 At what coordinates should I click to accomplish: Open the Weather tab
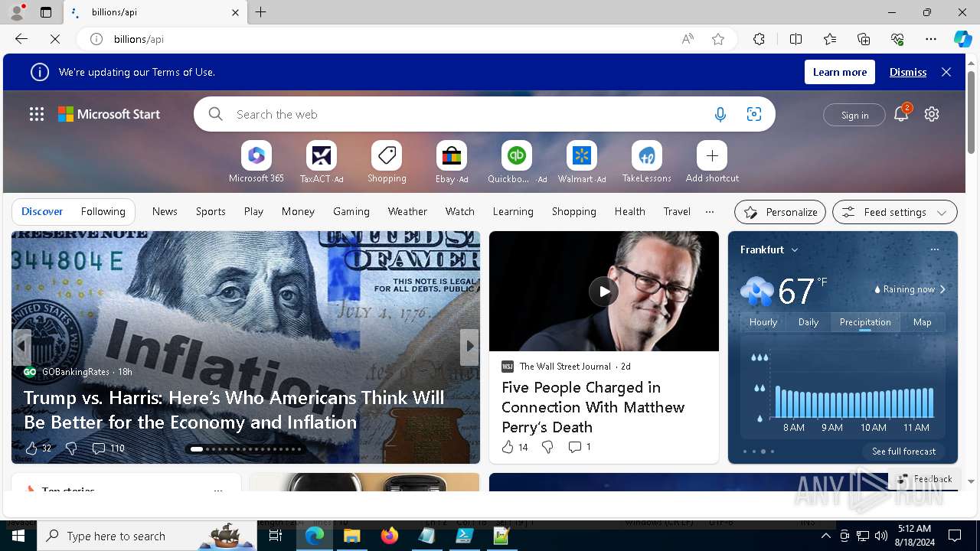407,211
